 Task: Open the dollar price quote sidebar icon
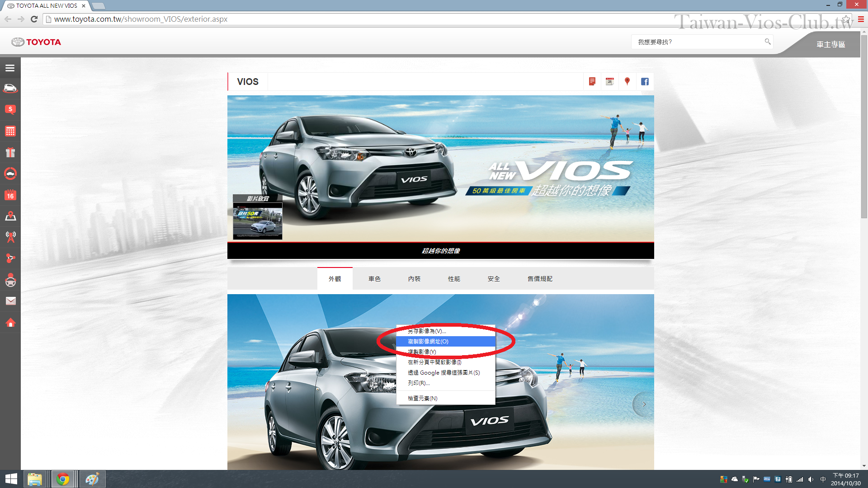point(10,109)
